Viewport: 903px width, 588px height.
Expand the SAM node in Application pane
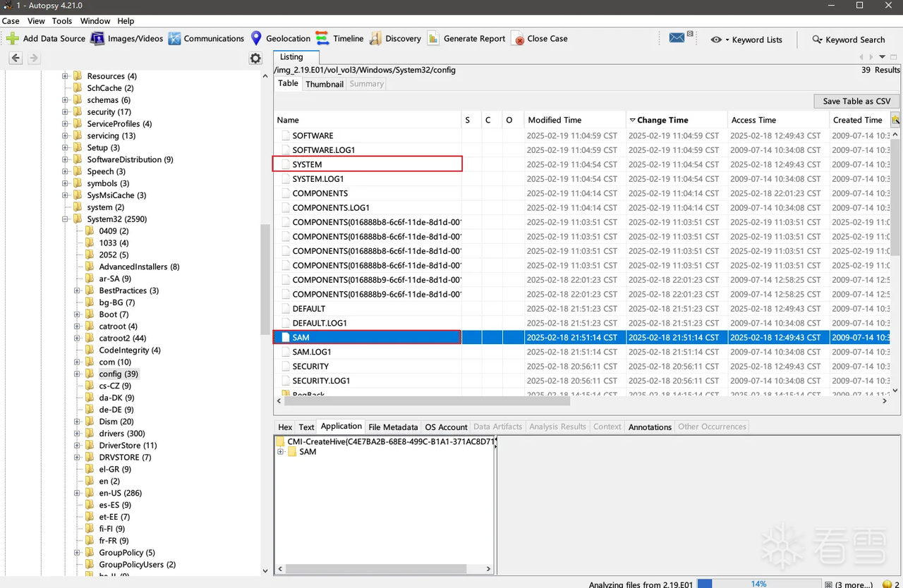281,451
